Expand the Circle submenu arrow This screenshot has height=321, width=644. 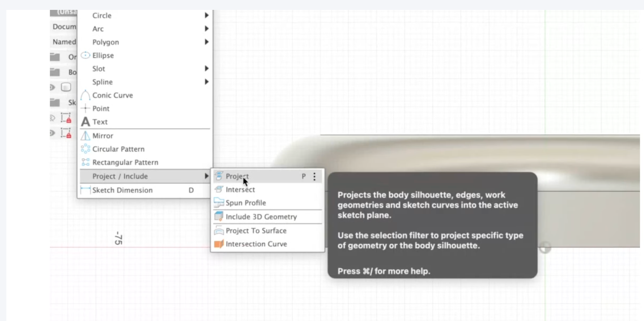click(x=207, y=15)
